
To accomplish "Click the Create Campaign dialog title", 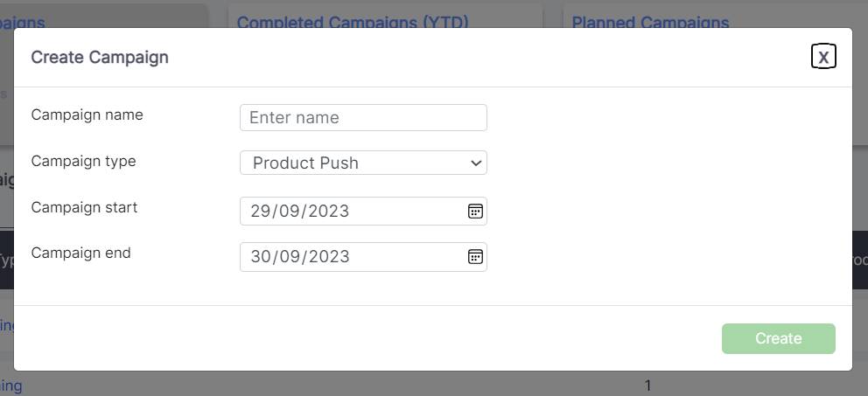I will tap(100, 58).
